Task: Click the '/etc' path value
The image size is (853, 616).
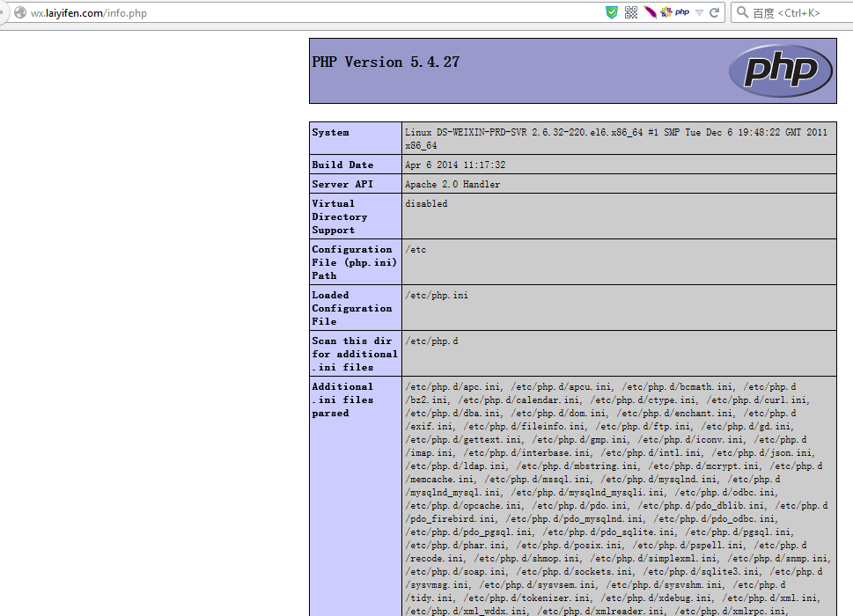Action: (x=415, y=250)
